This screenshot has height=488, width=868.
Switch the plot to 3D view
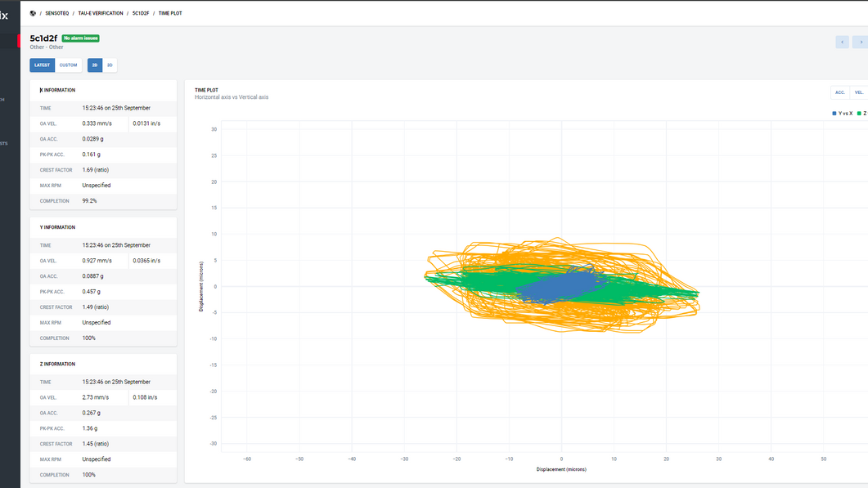tap(108, 65)
